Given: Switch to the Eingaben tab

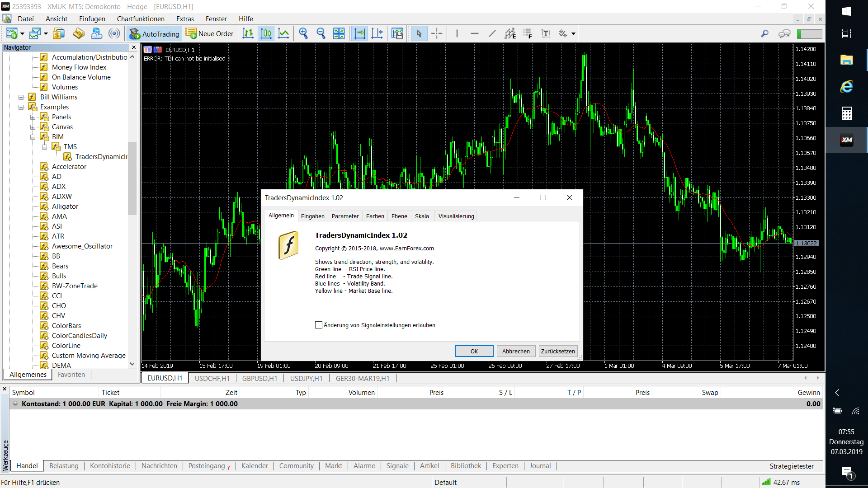Looking at the screenshot, I should pyautogui.click(x=313, y=216).
